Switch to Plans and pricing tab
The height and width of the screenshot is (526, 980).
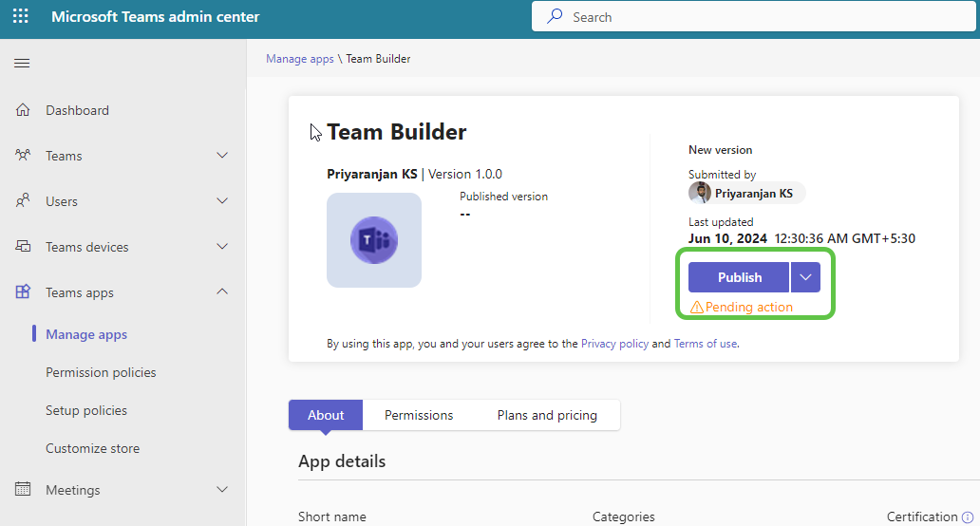(x=547, y=415)
